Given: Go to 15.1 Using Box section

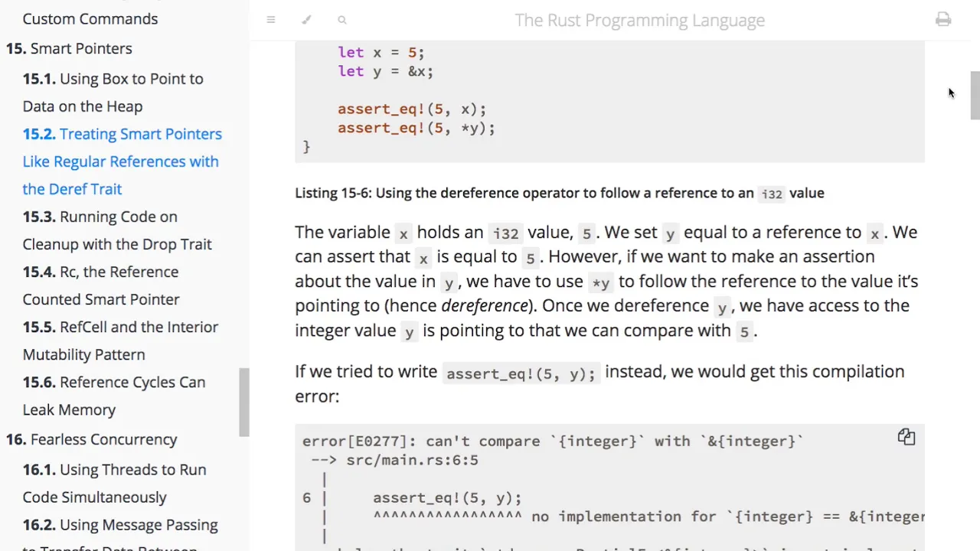Looking at the screenshot, I should (113, 93).
